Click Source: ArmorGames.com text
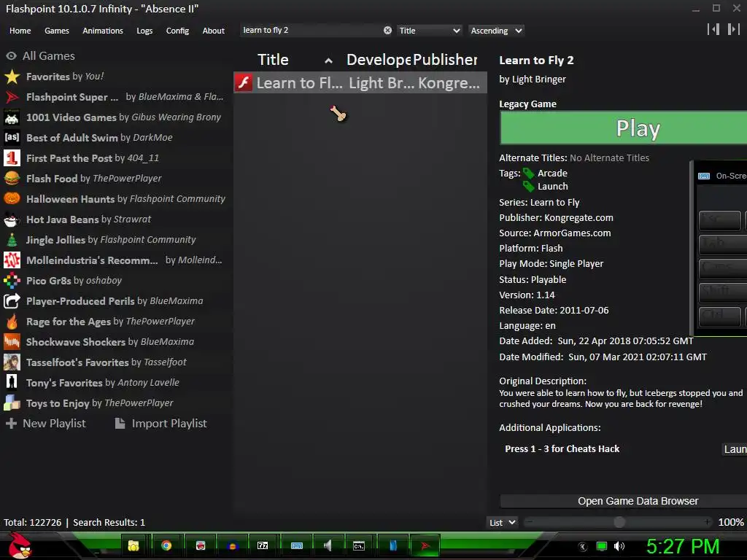 pyautogui.click(x=555, y=233)
